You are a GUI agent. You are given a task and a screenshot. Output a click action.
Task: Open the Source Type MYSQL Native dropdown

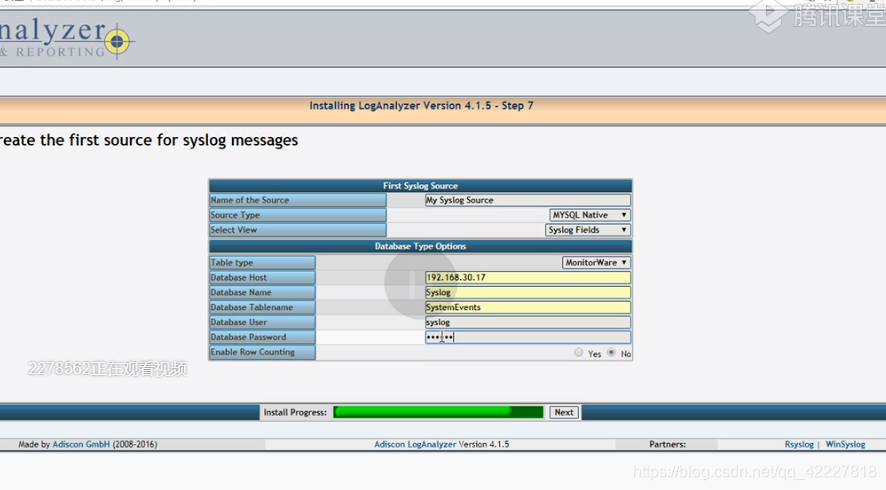589,215
